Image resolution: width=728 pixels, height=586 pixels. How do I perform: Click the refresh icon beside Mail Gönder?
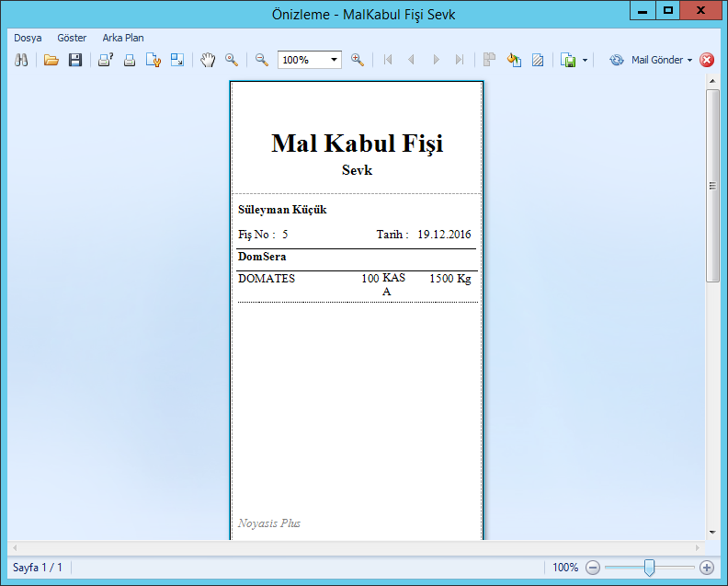(617, 60)
